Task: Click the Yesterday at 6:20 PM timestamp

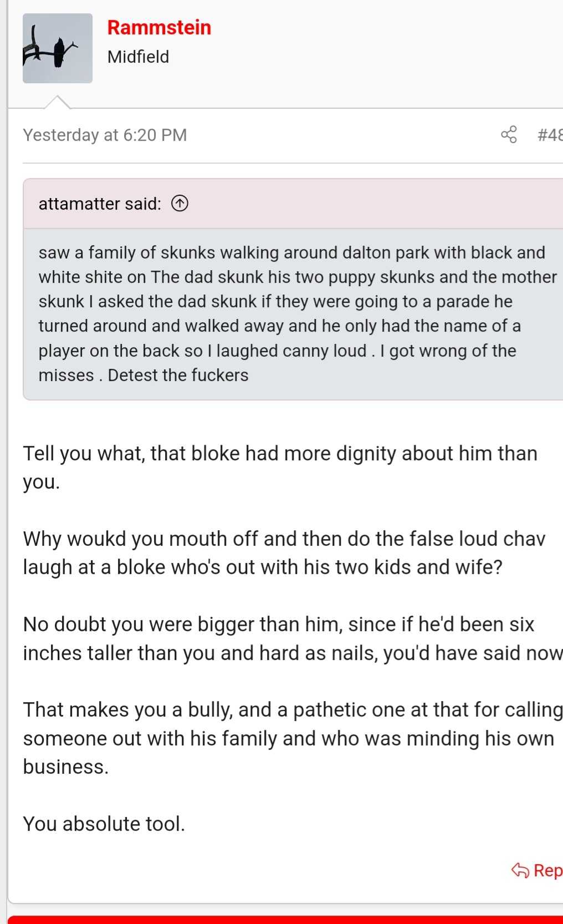Action: [105, 135]
